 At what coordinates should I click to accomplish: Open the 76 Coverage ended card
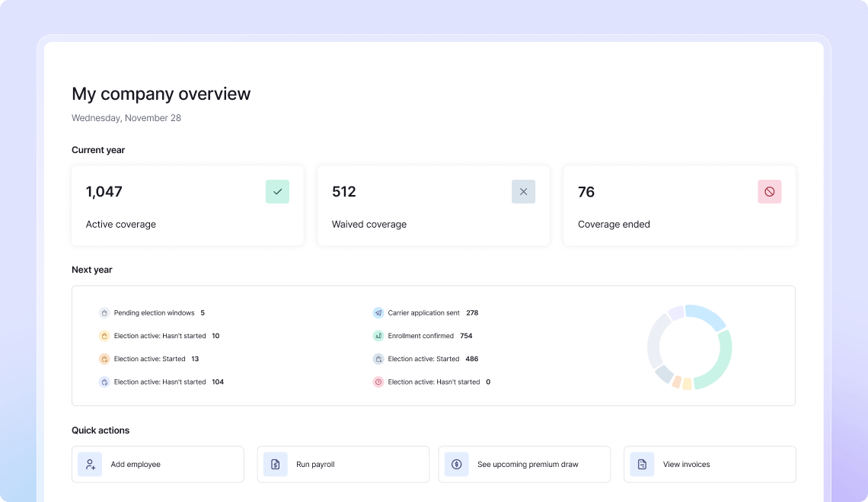tap(680, 206)
